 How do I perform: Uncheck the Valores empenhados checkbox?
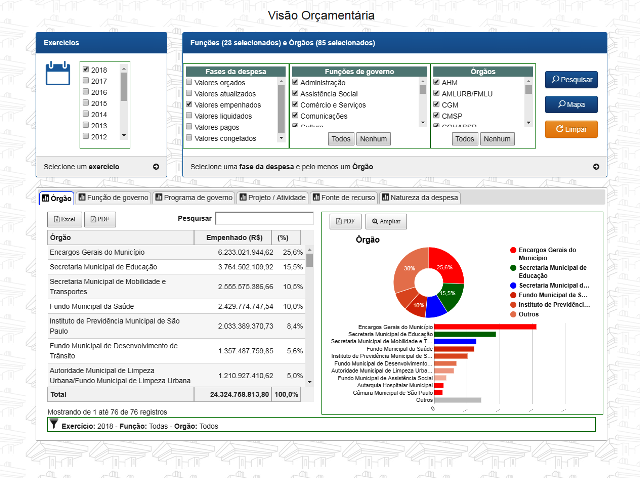[x=190, y=104]
